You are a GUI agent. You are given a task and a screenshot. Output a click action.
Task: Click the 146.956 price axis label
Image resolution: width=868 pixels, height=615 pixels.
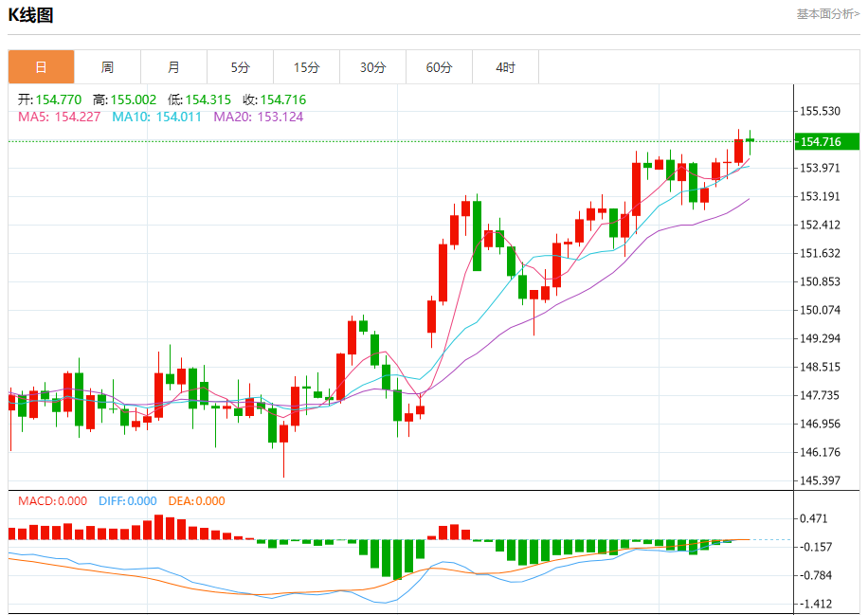[x=820, y=424]
